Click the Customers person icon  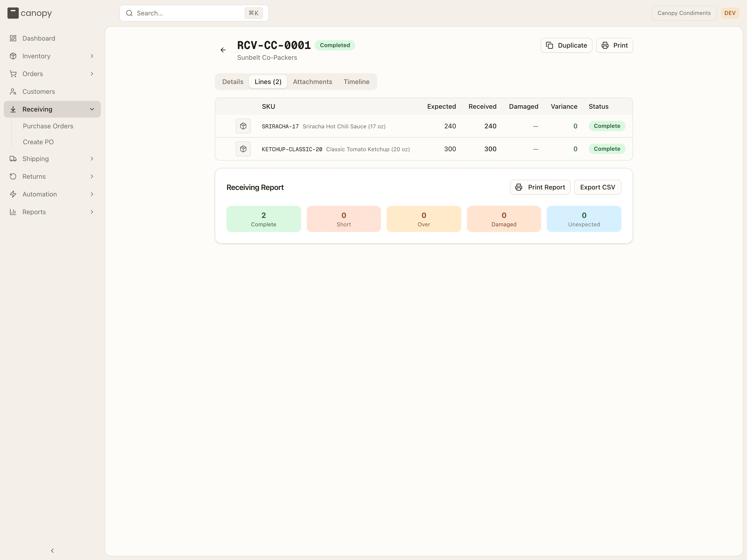(x=13, y=91)
